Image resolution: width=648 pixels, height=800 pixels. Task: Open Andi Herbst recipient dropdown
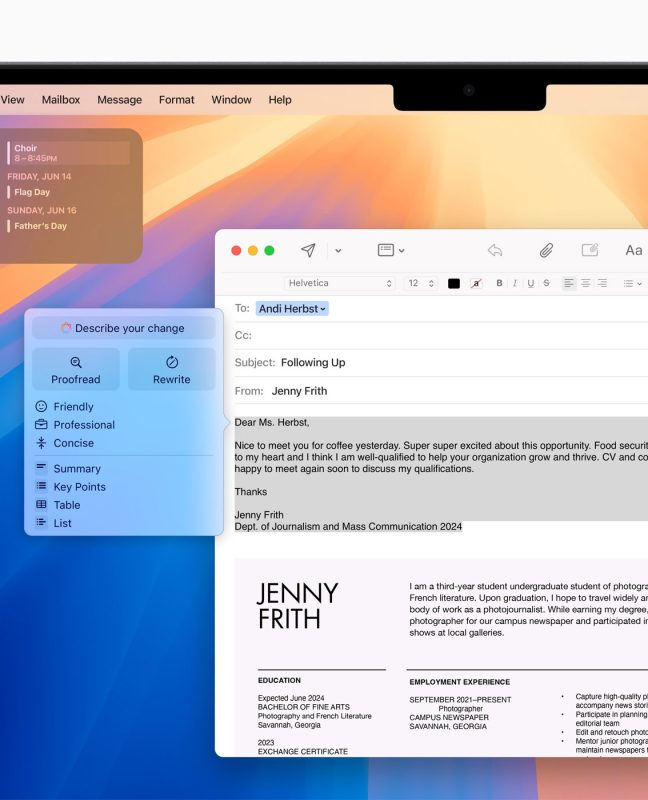coord(292,309)
